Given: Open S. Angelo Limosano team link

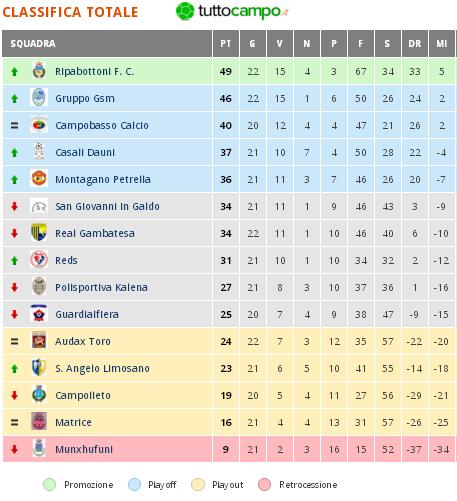Looking at the screenshot, I should point(102,368).
